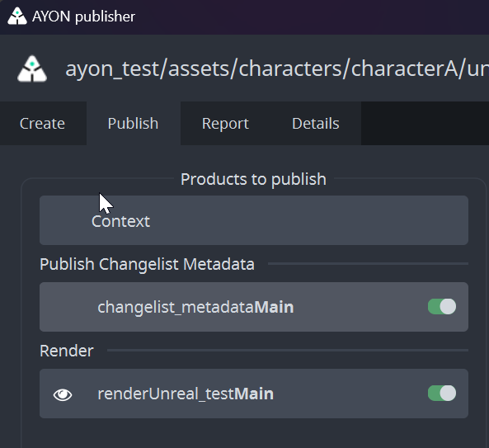Click the AYON logo in title bar
This screenshot has width=489, height=448.
pos(17,16)
